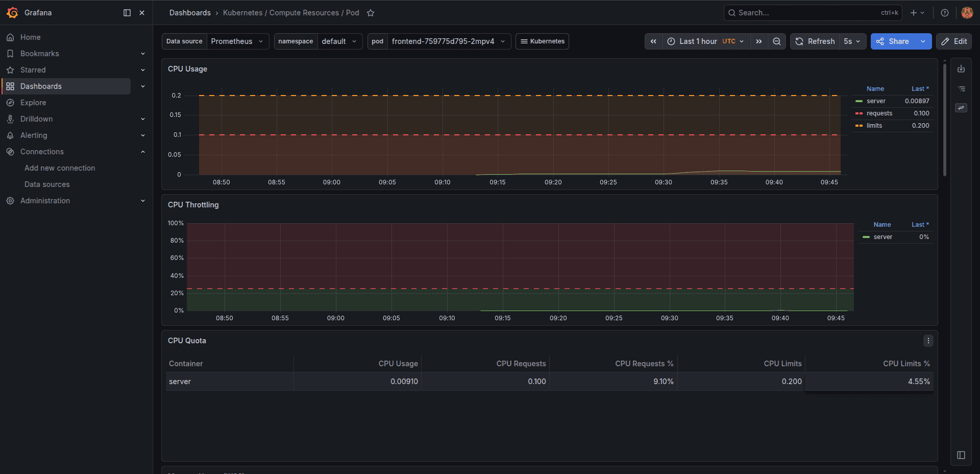Select Dashboards in sidebar

click(66, 86)
